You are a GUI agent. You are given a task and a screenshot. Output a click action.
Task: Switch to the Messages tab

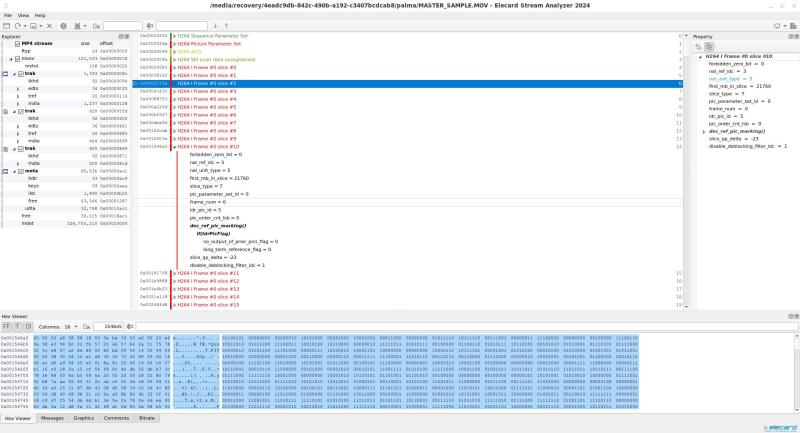tap(52, 418)
